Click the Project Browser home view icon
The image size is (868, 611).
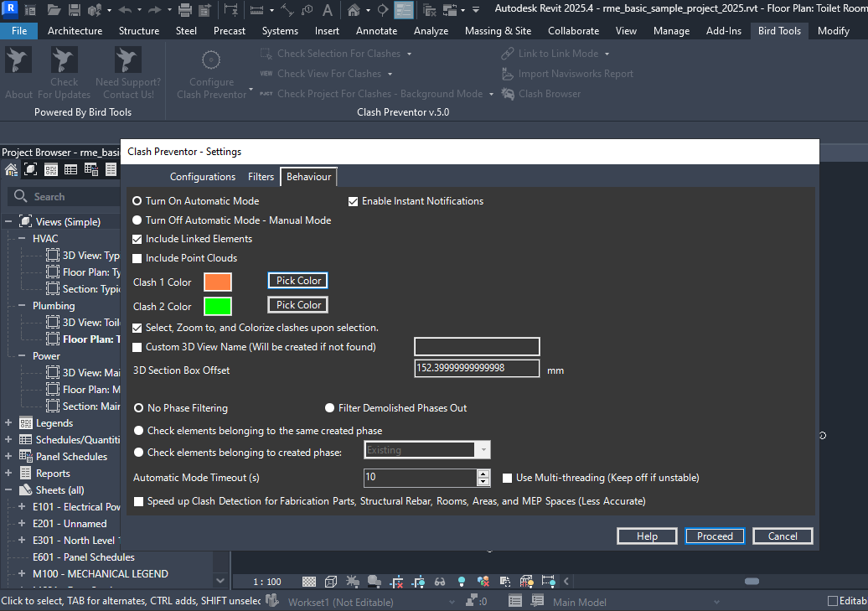click(11, 169)
